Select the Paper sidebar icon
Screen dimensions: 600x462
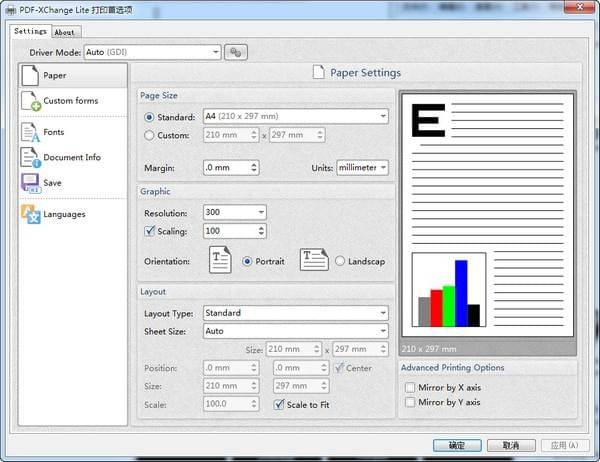pyautogui.click(x=30, y=75)
